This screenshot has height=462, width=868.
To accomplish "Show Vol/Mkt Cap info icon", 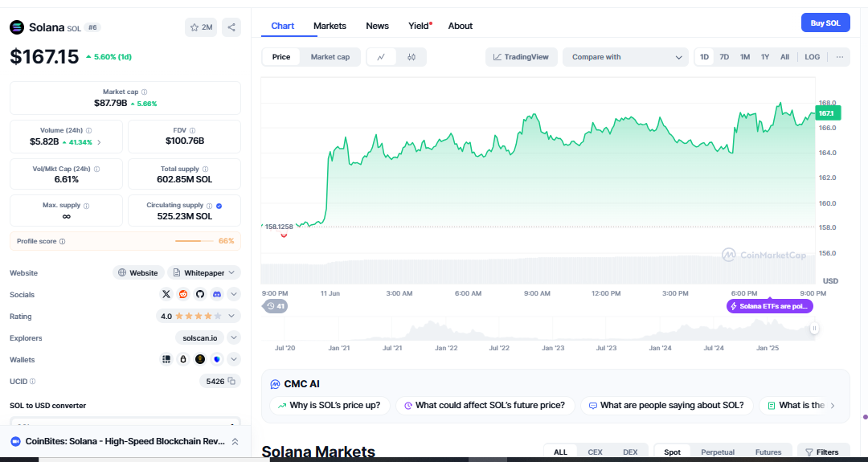I will pos(97,170).
